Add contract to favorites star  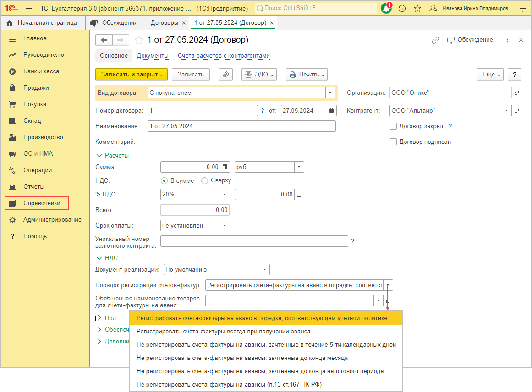click(138, 40)
